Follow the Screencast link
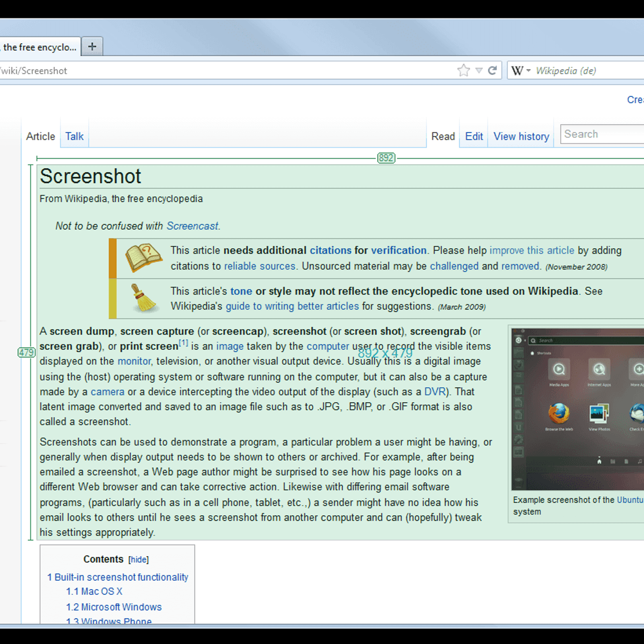This screenshot has height=644, width=644. tap(192, 226)
